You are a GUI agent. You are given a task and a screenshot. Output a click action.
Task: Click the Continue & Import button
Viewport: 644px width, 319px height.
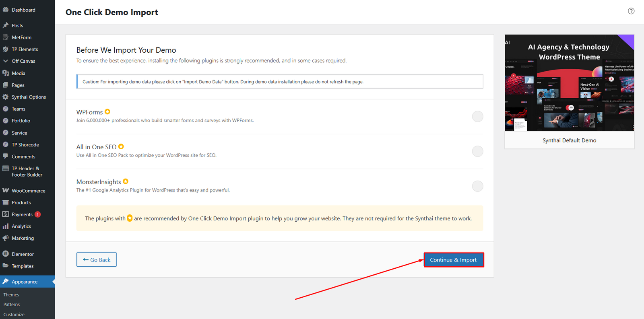454,260
